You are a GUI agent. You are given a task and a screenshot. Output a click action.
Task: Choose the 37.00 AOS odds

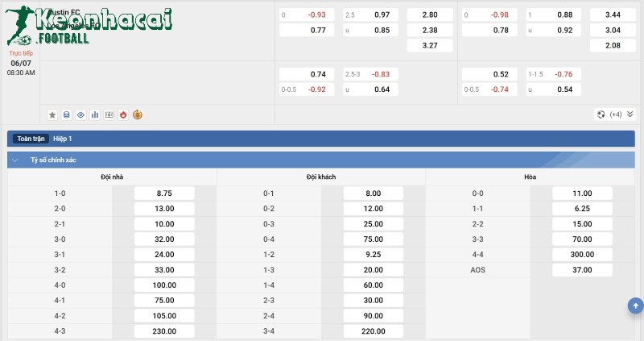coord(582,269)
